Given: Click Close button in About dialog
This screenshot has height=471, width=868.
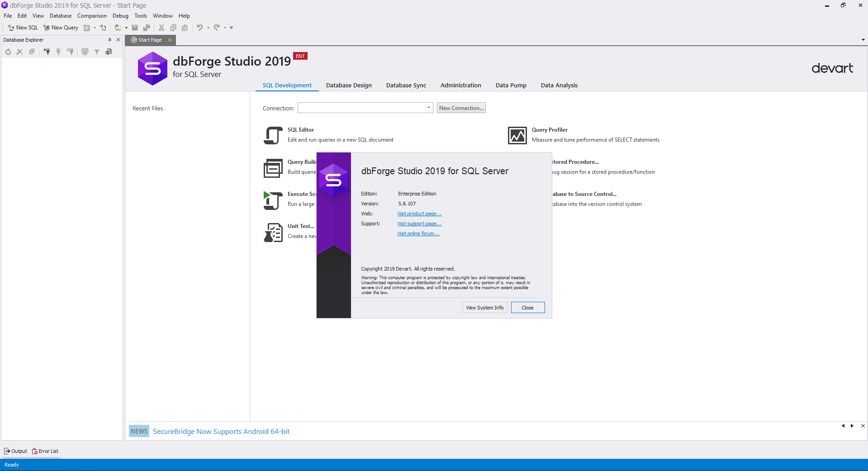Looking at the screenshot, I should 528,308.
